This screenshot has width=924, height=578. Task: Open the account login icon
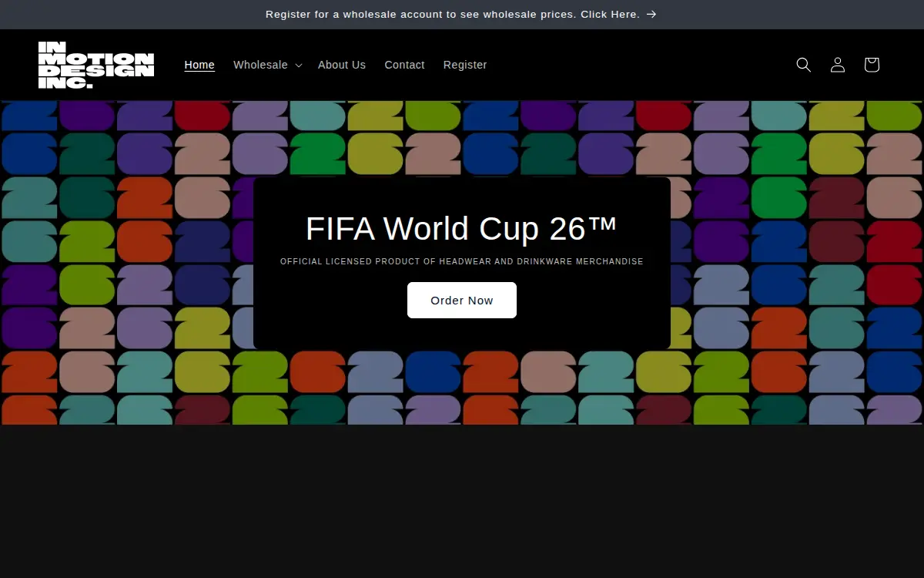tap(838, 65)
